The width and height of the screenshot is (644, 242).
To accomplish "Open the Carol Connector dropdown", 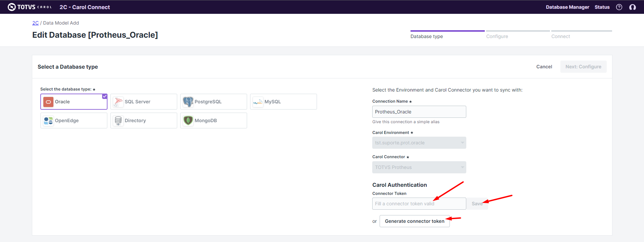I will [419, 167].
